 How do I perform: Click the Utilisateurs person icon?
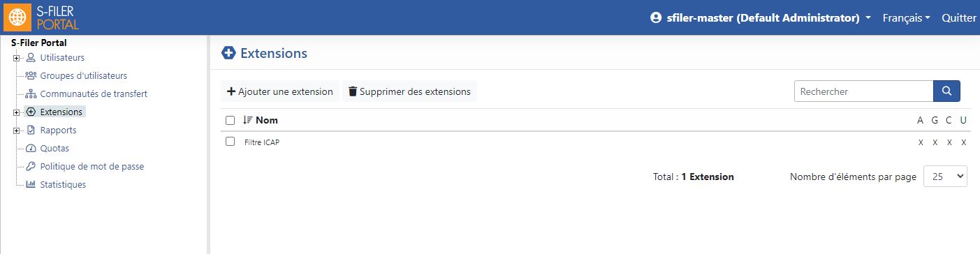pyautogui.click(x=31, y=57)
